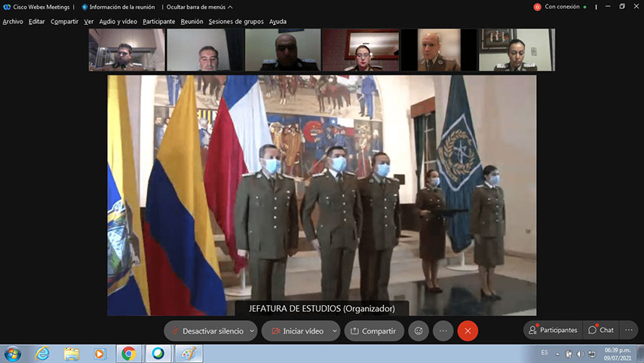
Task: Expand video options arrow beside Iniciar vídeo
Action: (335, 331)
